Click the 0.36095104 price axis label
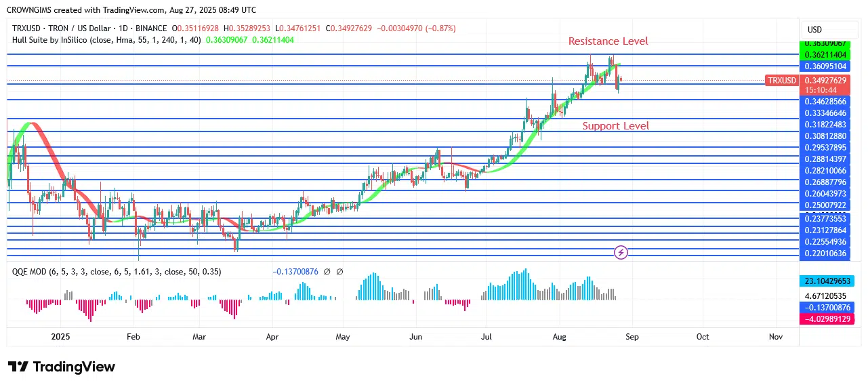This screenshot has height=387, width=868. pos(825,66)
